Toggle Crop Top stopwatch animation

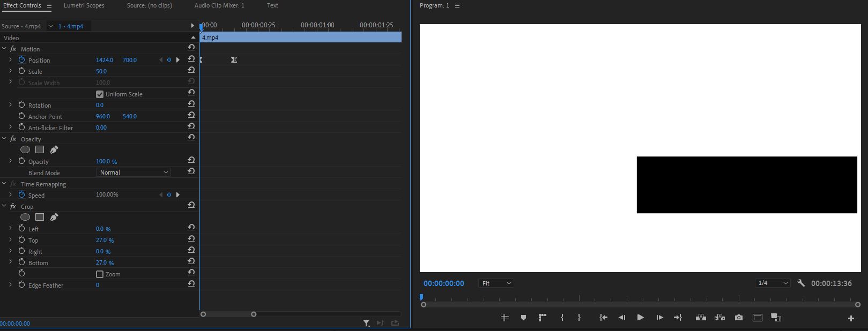coord(22,240)
